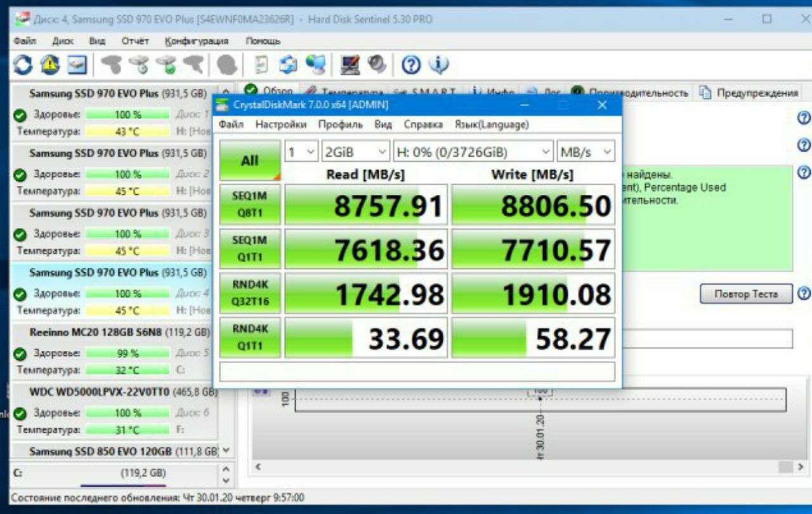This screenshot has height=514, width=812.
Task: Click the green All benchmark button
Action: point(250,161)
